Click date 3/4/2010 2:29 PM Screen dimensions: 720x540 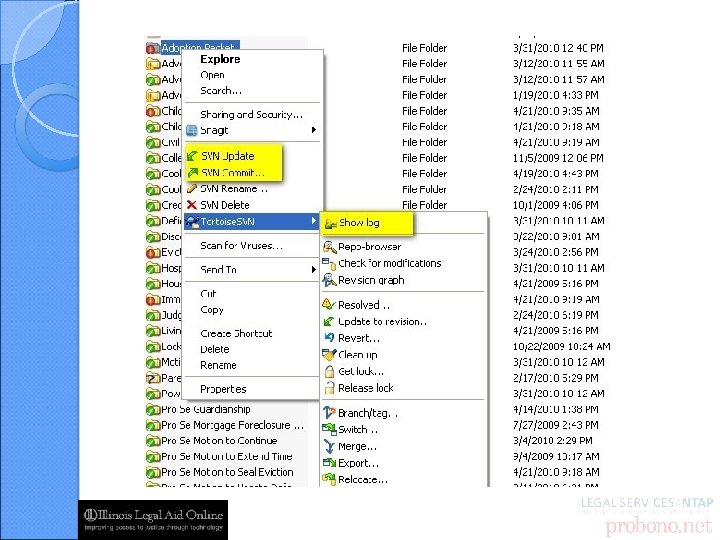pyautogui.click(x=552, y=441)
